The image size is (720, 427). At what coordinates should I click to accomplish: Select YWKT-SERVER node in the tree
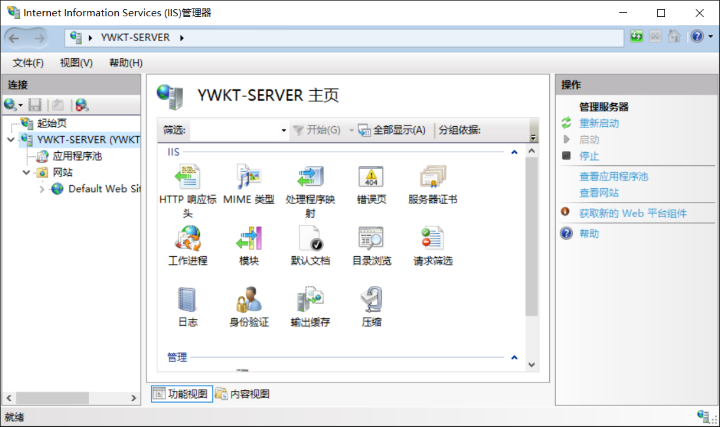coord(88,140)
